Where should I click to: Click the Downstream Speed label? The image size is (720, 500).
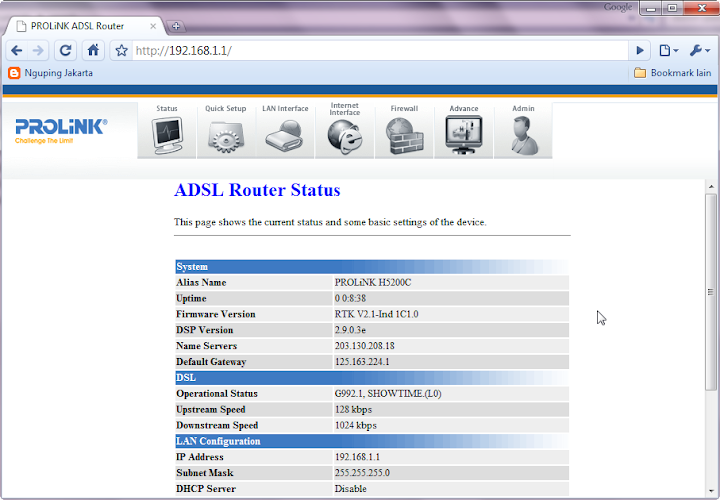point(217,426)
